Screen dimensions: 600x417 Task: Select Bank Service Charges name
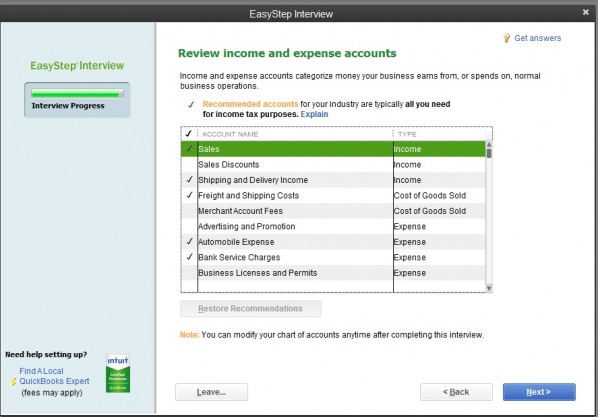(x=239, y=257)
